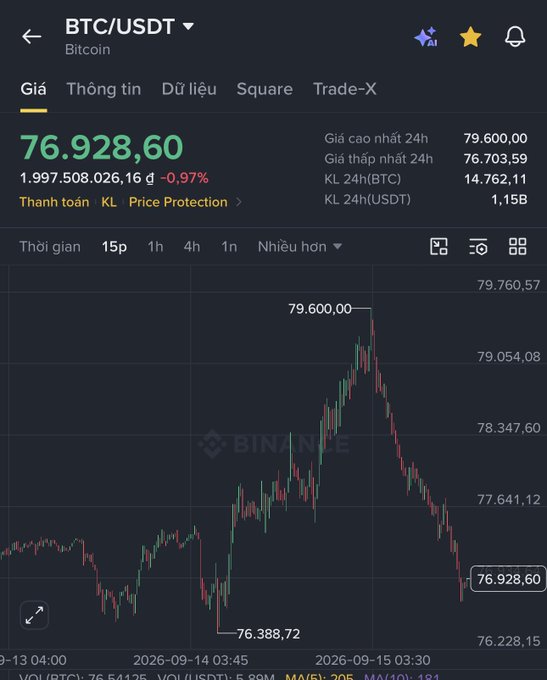Viewport: 547px width, 680px height.
Task: Expand the Nhiều hơn intervals dropdown
Action: pos(300,247)
